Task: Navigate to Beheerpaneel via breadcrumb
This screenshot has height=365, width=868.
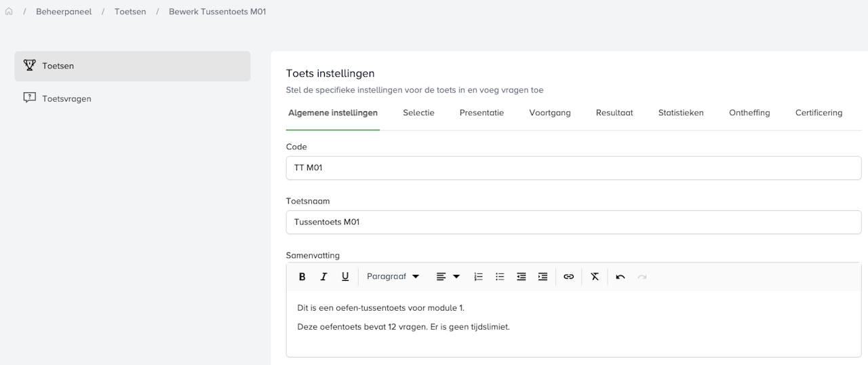Action: pos(64,12)
